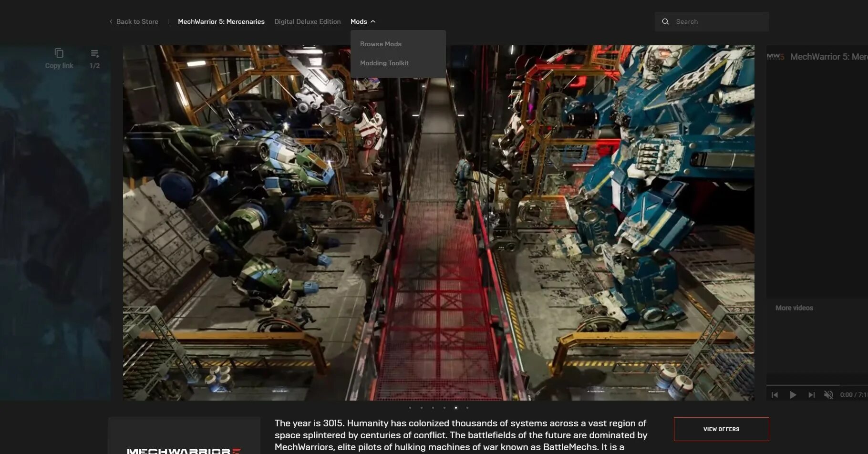Select the second carousel dot
This screenshot has width=868, height=454.
pyautogui.click(x=422, y=408)
